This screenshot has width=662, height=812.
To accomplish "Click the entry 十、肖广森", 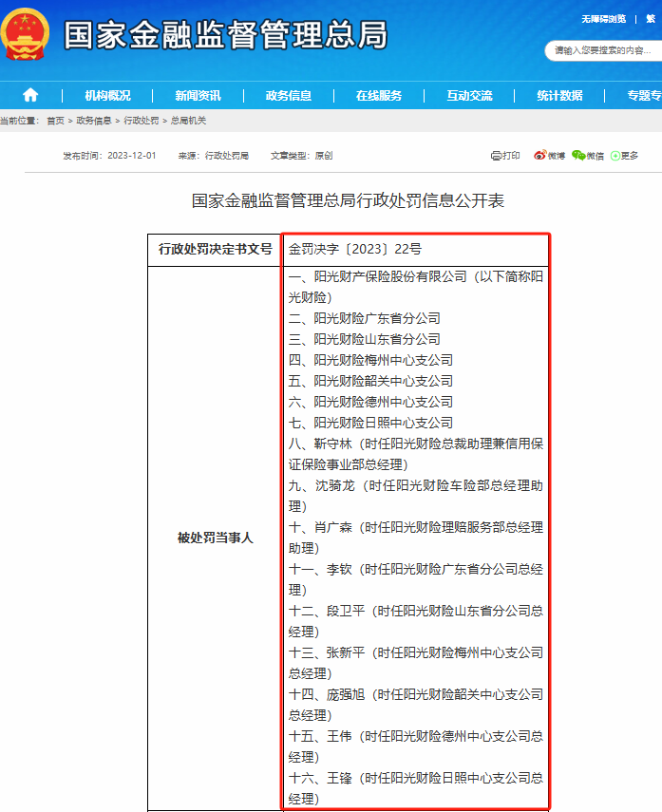I will coord(415,538).
